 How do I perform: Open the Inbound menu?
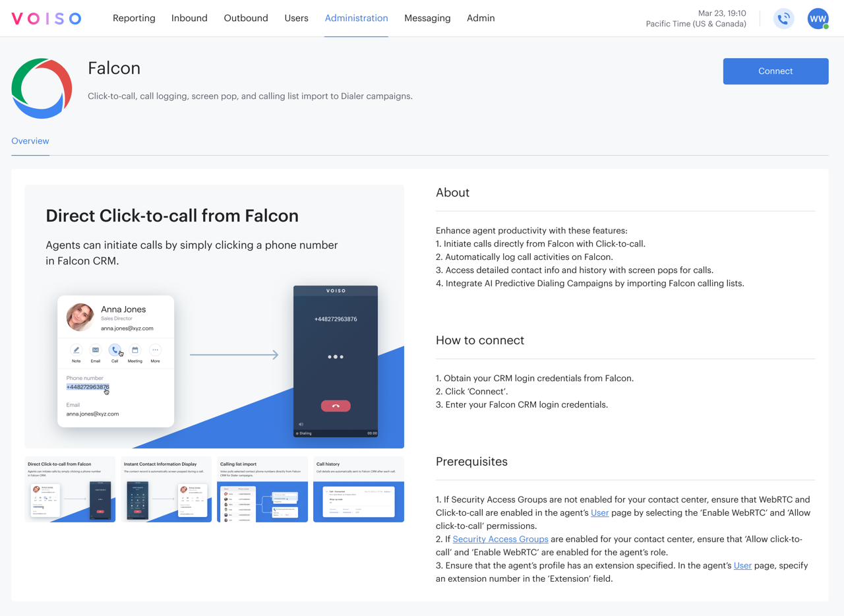189,18
